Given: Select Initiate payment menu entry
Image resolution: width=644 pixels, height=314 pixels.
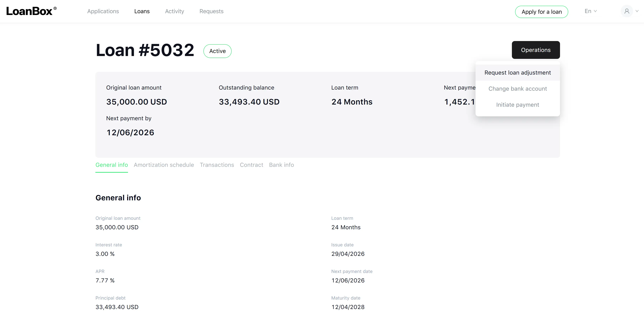Looking at the screenshot, I should point(517,105).
